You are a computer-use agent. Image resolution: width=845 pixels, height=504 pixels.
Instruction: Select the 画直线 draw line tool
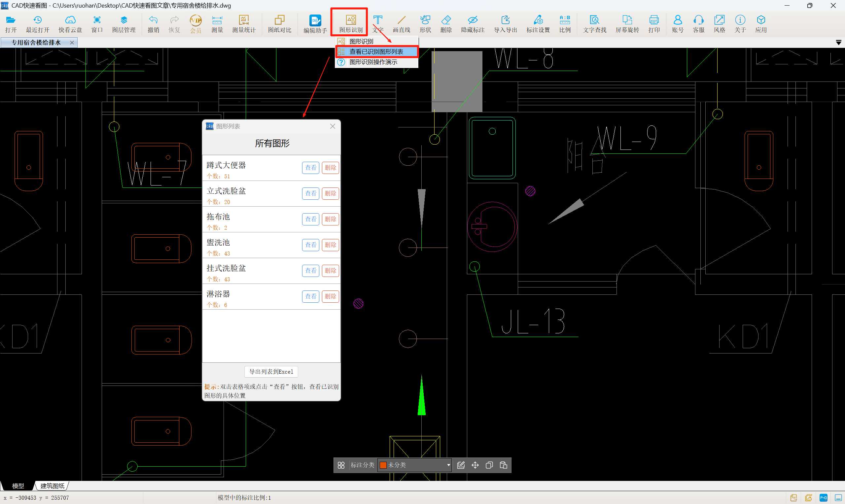coord(401,24)
